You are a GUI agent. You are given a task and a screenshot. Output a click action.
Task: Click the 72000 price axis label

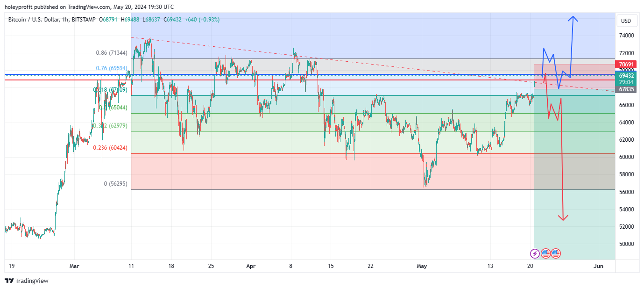(x=626, y=53)
